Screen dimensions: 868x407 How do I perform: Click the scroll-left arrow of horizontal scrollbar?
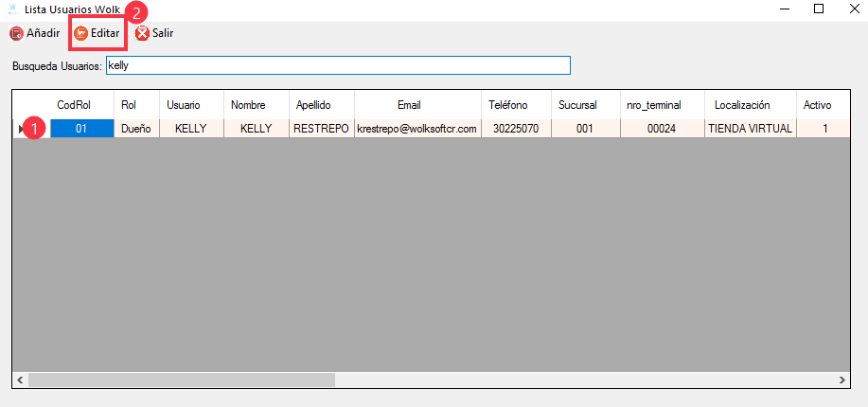click(20, 380)
